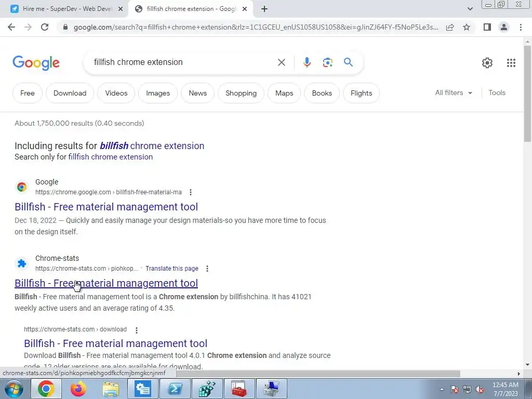Switch to Images results
532x399 pixels.
pyautogui.click(x=158, y=93)
